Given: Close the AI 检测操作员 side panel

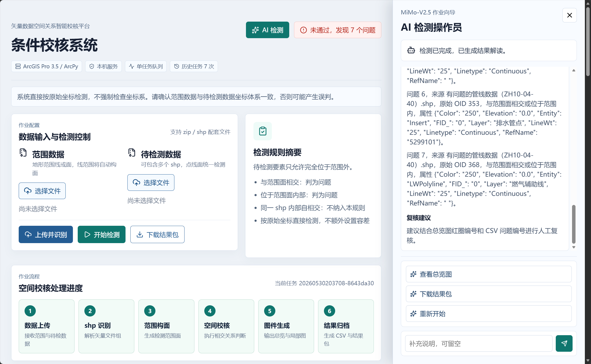Looking at the screenshot, I should pyautogui.click(x=569, y=15).
